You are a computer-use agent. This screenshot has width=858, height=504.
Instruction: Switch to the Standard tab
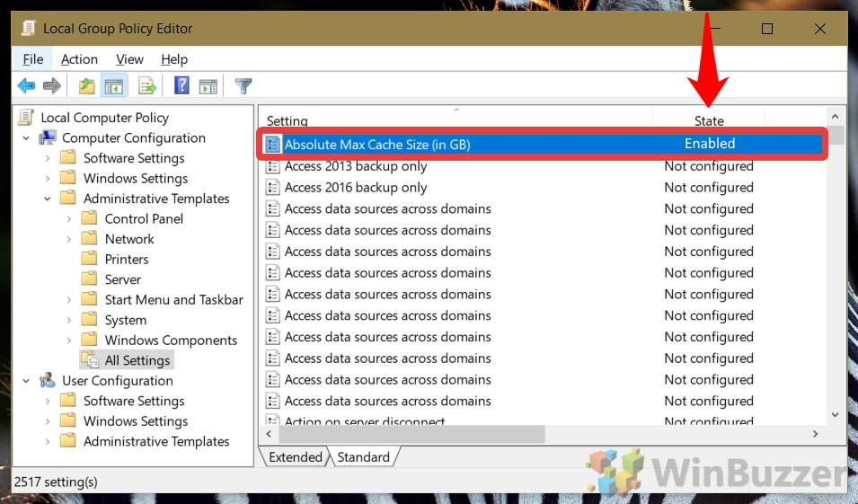tap(363, 457)
